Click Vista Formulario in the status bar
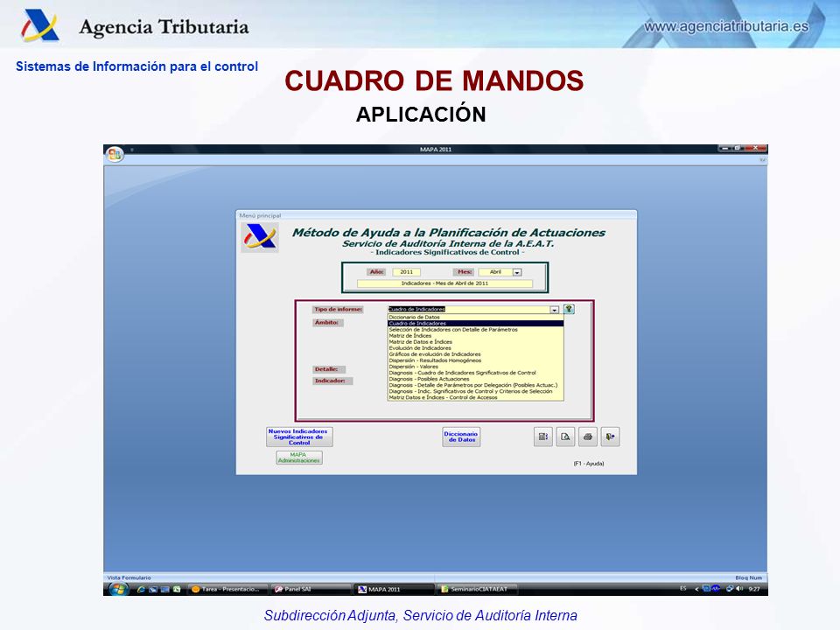840x630 pixels. 129,577
